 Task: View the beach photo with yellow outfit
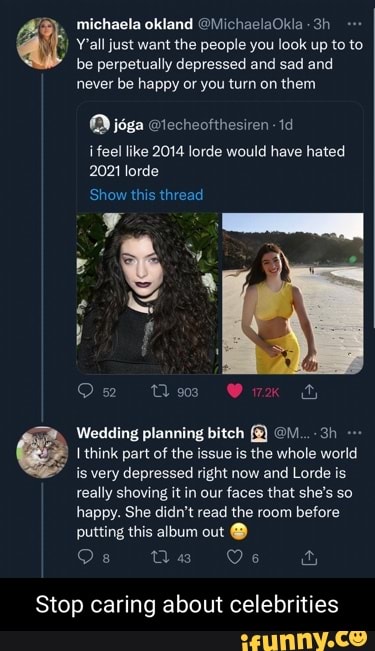(293, 293)
